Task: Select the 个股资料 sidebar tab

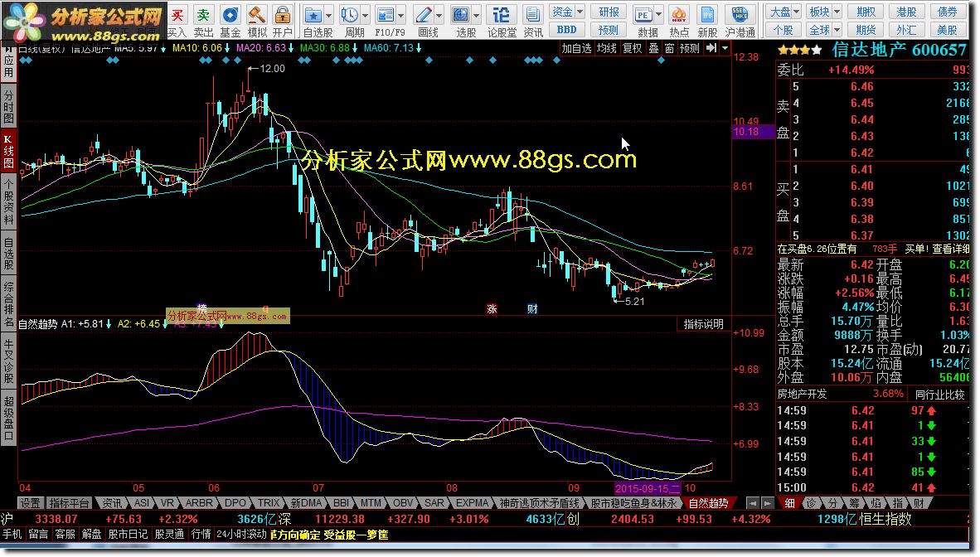Action: [x=8, y=201]
